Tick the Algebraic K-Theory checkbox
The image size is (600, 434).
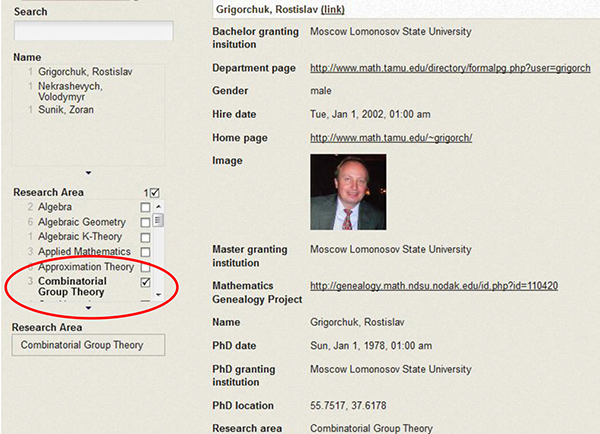pyautogui.click(x=146, y=237)
